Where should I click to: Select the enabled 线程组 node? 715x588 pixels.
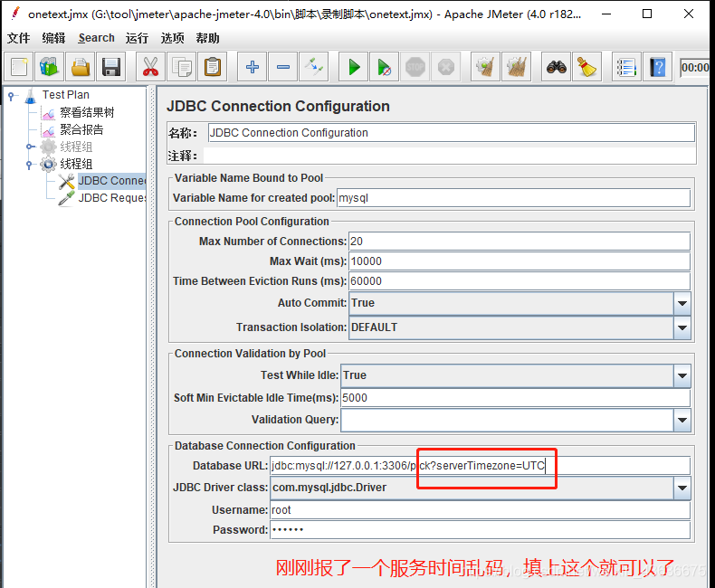76,164
